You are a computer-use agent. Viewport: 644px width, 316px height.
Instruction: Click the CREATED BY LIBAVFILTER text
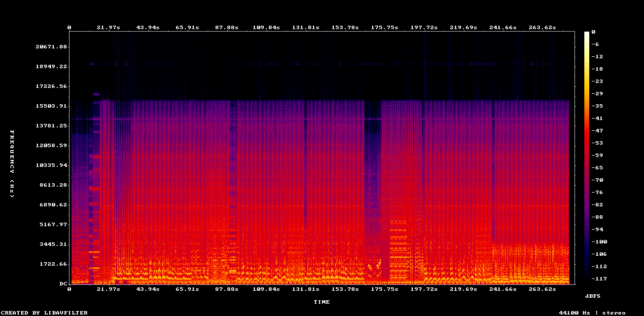[x=44, y=313]
